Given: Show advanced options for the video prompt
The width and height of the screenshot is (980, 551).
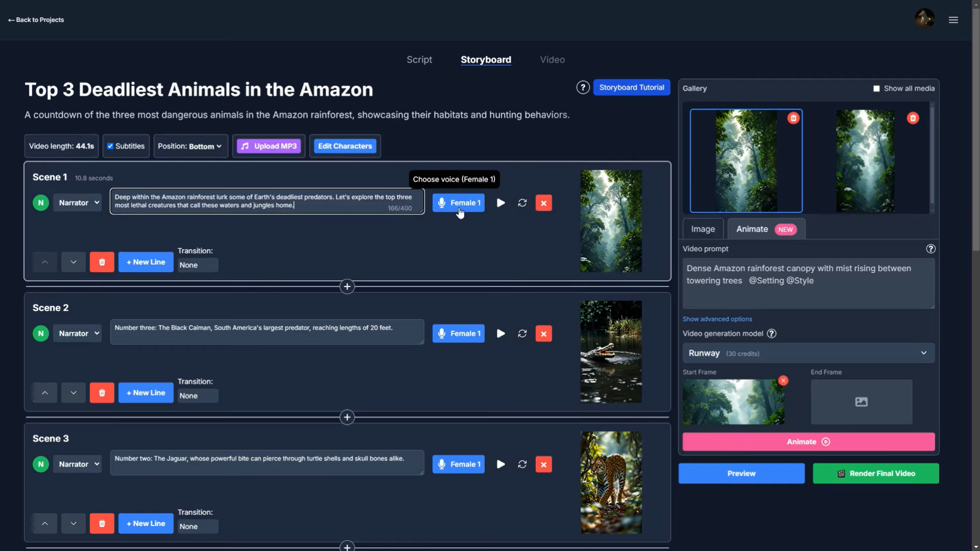Looking at the screenshot, I should (x=717, y=319).
